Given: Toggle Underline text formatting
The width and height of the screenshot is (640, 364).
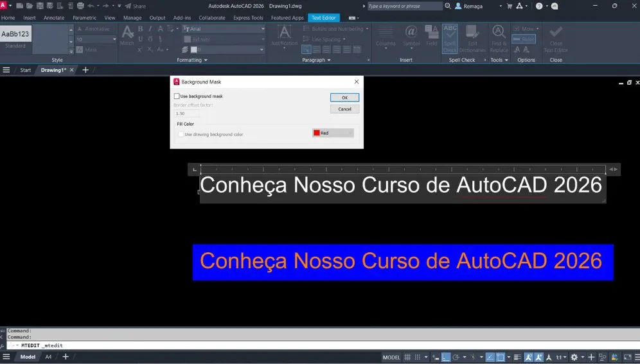Looking at the screenshot, I should pos(141,39).
